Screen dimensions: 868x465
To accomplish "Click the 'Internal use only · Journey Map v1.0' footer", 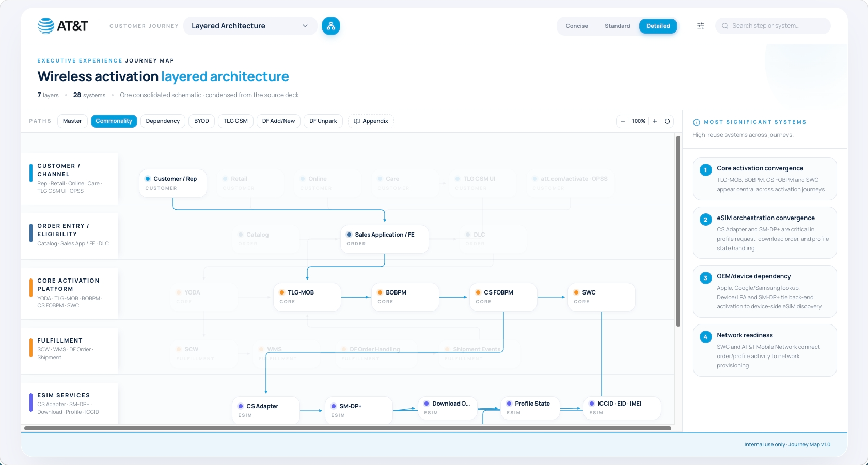I will click(x=787, y=444).
